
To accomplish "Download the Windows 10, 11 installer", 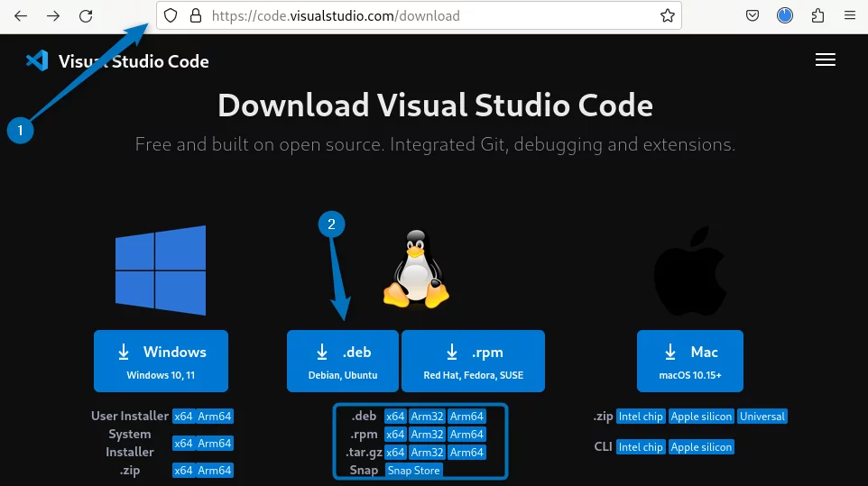I will click(x=162, y=361).
